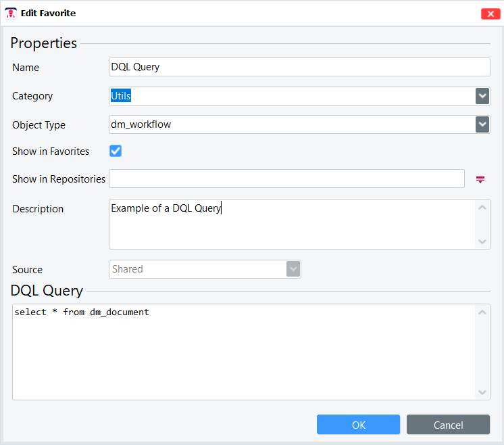Screen dimensions: 504x445
Task: Open the repository picker icon beside Repositories
Action: coord(480,179)
